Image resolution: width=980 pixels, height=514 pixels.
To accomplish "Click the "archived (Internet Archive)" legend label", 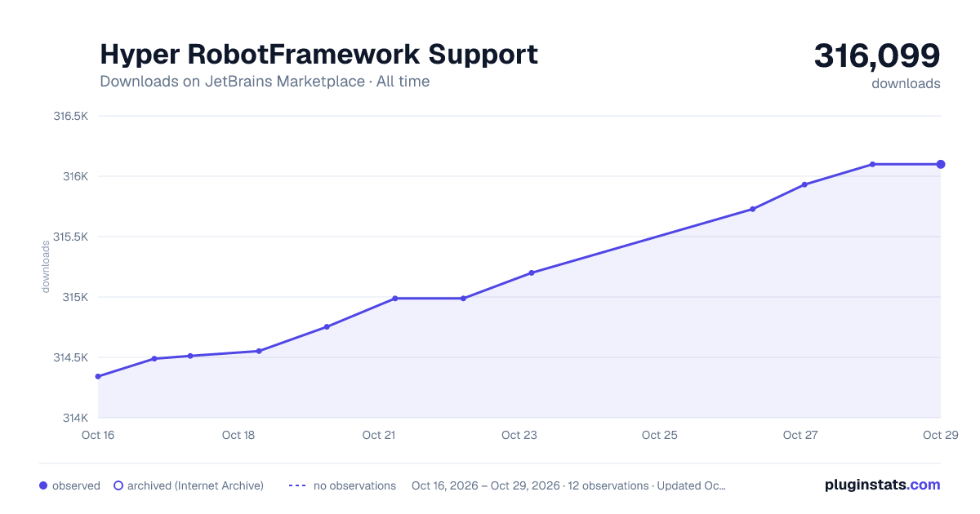I will click(195, 485).
